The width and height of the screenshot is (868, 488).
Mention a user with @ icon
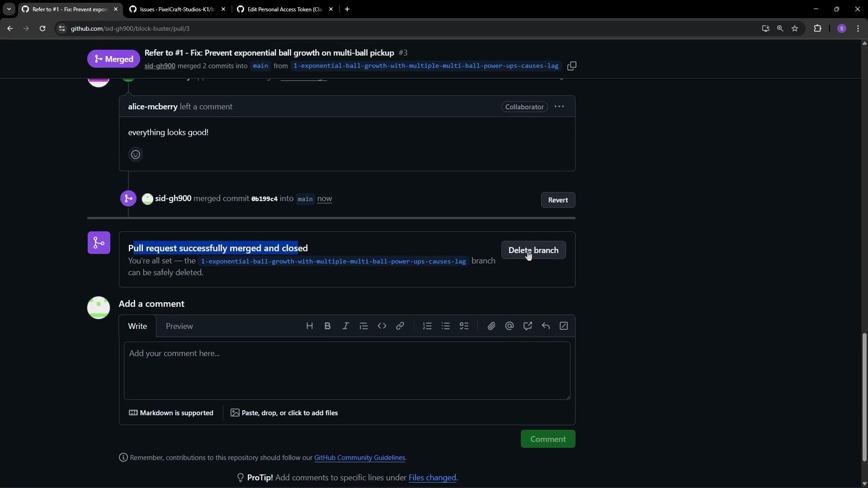coord(509,326)
